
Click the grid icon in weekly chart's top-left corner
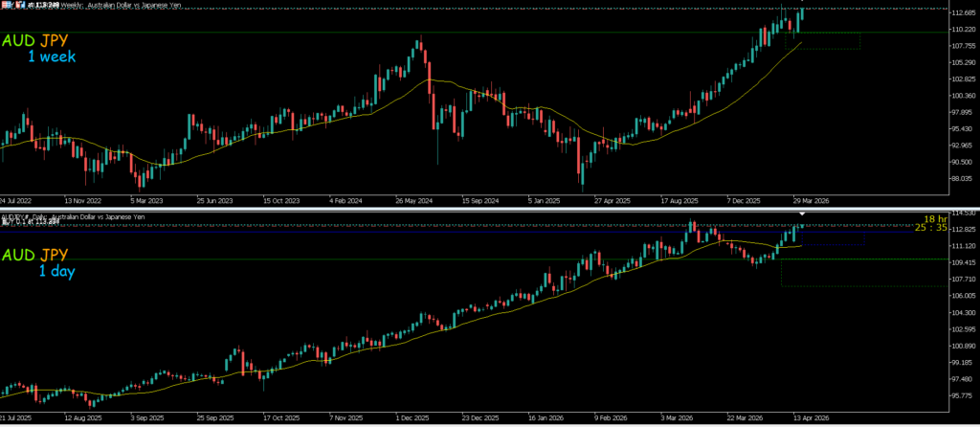click(x=4, y=5)
